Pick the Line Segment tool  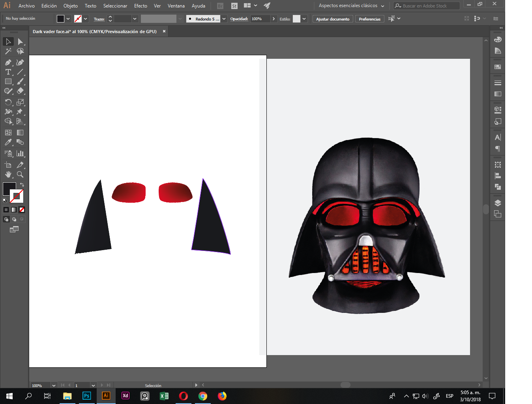(20, 72)
